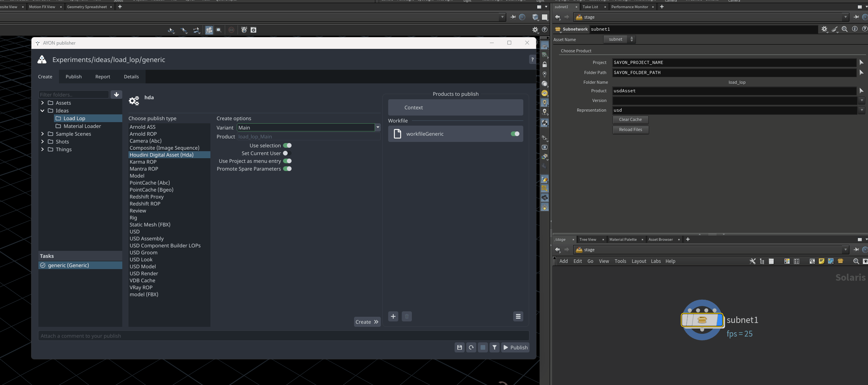
Task: Click the Clear Cache button
Action: [x=630, y=119]
